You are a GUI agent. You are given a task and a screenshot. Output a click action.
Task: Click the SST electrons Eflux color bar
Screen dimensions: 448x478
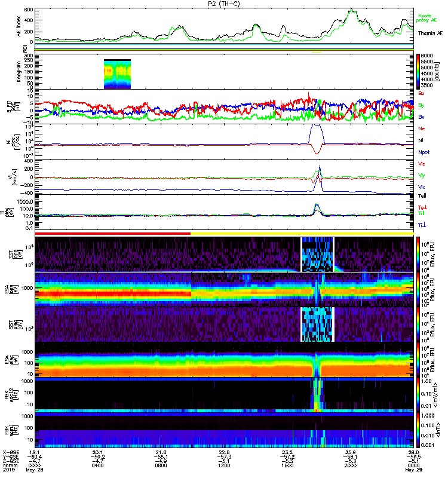[418, 324]
